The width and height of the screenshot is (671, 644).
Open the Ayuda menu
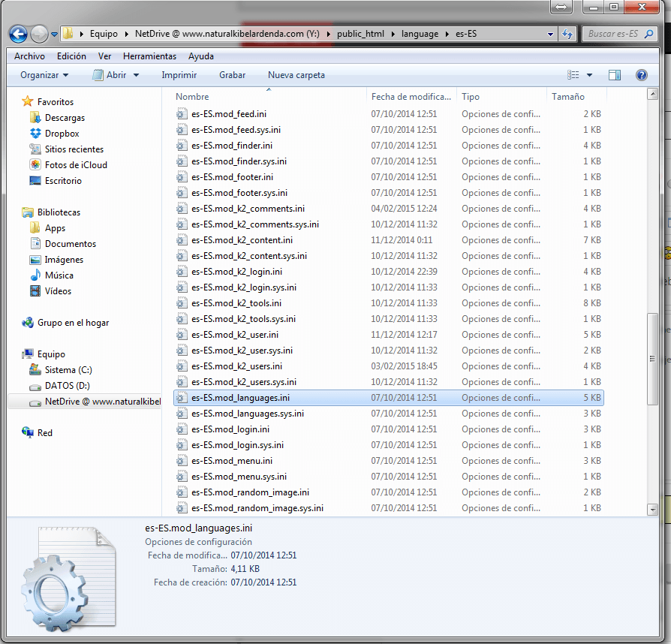[200, 56]
